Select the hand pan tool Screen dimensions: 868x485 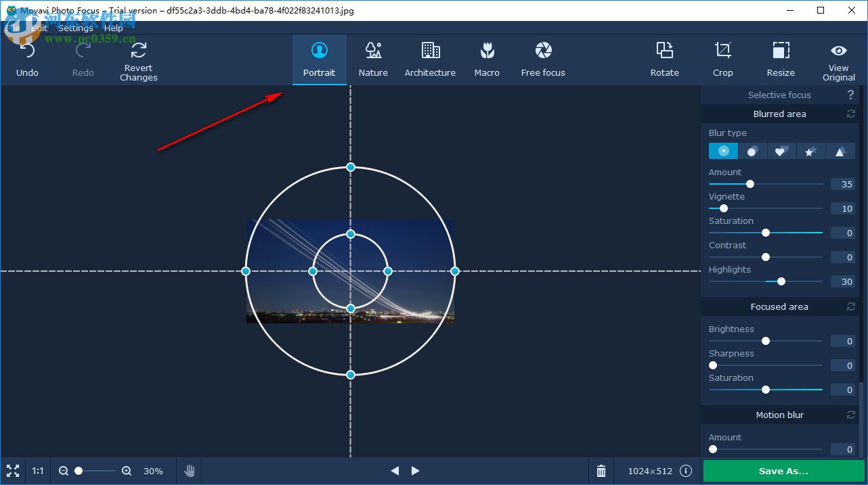(x=190, y=471)
